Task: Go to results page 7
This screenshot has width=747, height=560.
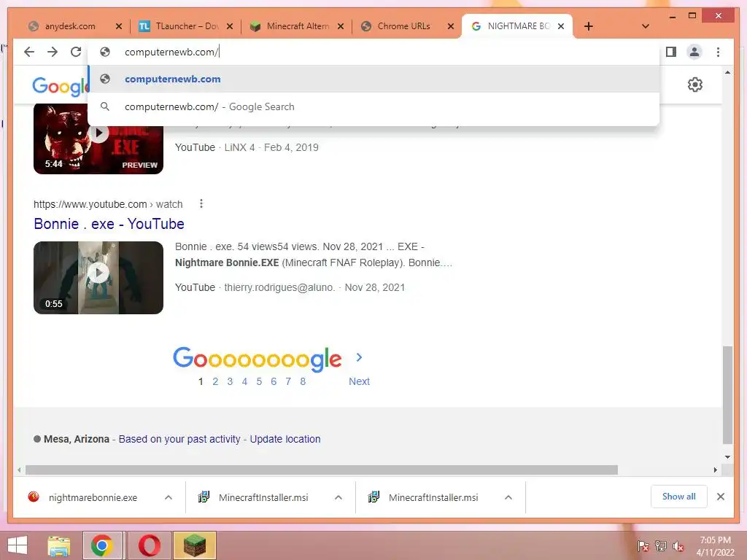Action: [x=288, y=381]
